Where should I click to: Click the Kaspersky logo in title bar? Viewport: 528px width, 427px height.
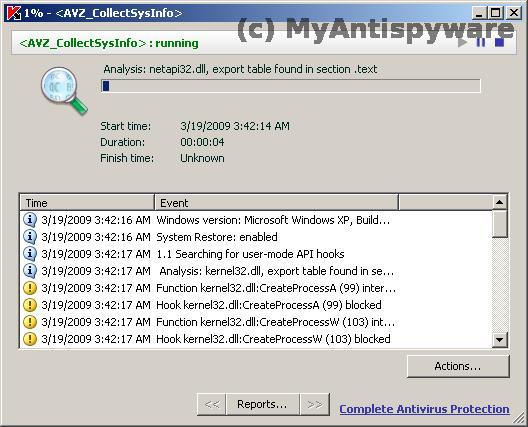(x=14, y=13)
